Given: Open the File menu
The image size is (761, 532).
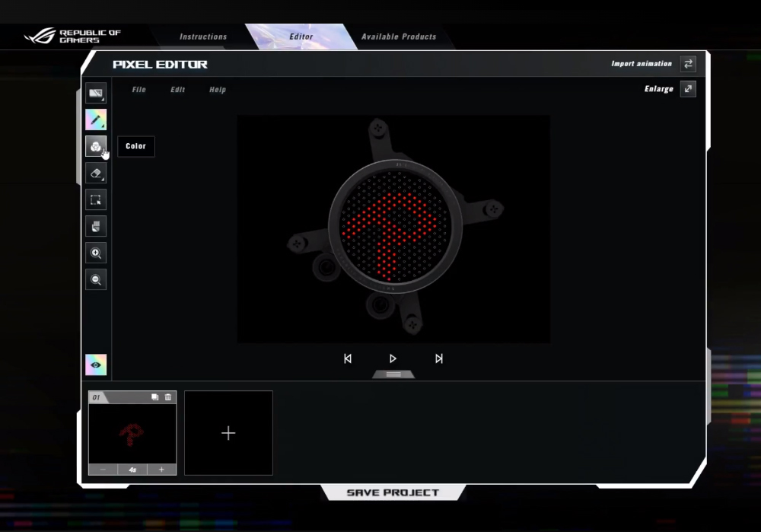Looking at the screenshot, I should coord(139,90).
